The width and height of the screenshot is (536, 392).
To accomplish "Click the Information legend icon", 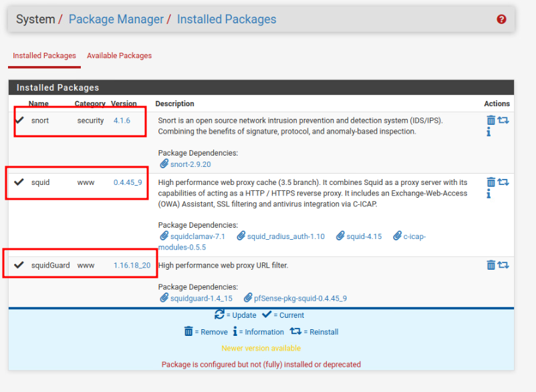I will (235, 331).
